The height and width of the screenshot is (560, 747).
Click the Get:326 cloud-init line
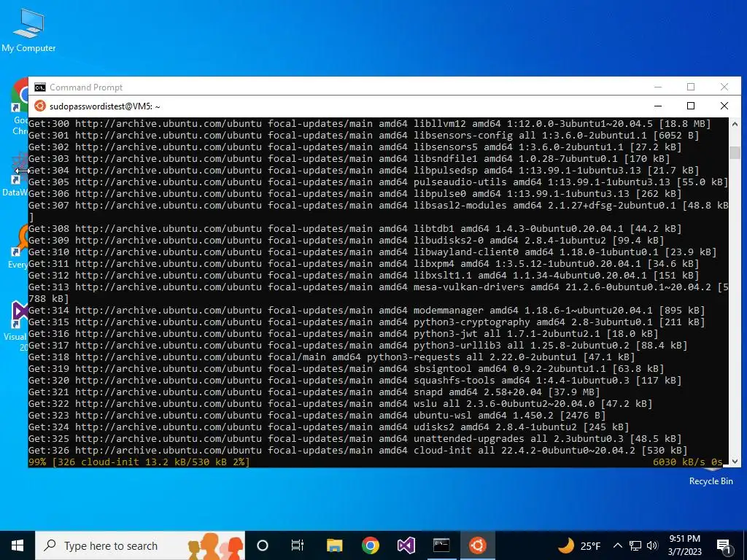[357, 450]
